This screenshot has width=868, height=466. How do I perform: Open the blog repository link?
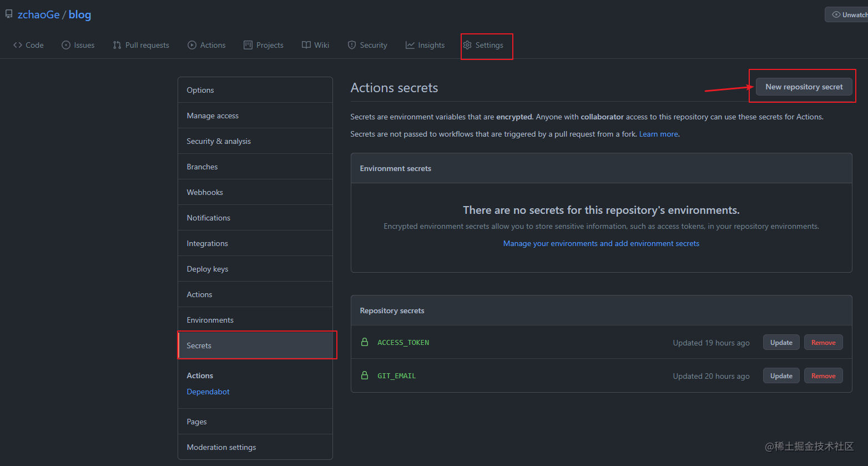point(80,14)
